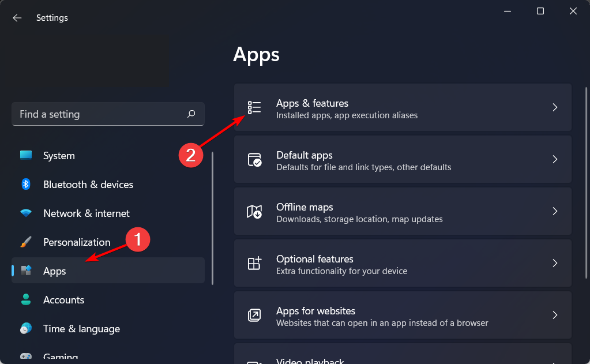Expand the Default apps row chevron
This screenshot has width=590, height=364.
tap(555, 159)
